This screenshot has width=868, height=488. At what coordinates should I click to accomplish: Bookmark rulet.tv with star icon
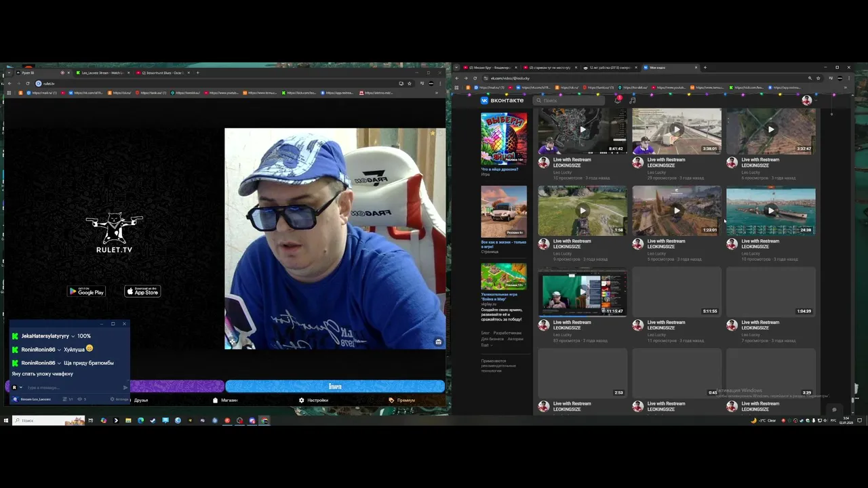pos(410,83)
